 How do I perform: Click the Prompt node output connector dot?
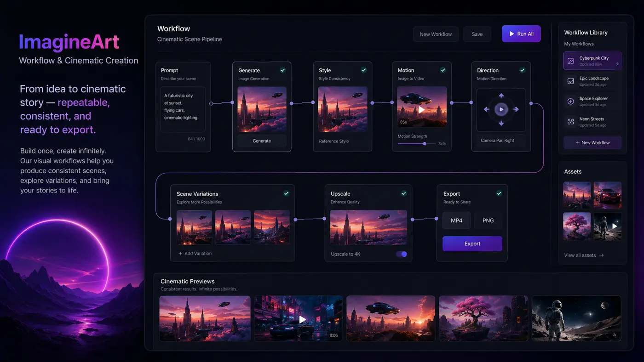pos(211,103)
